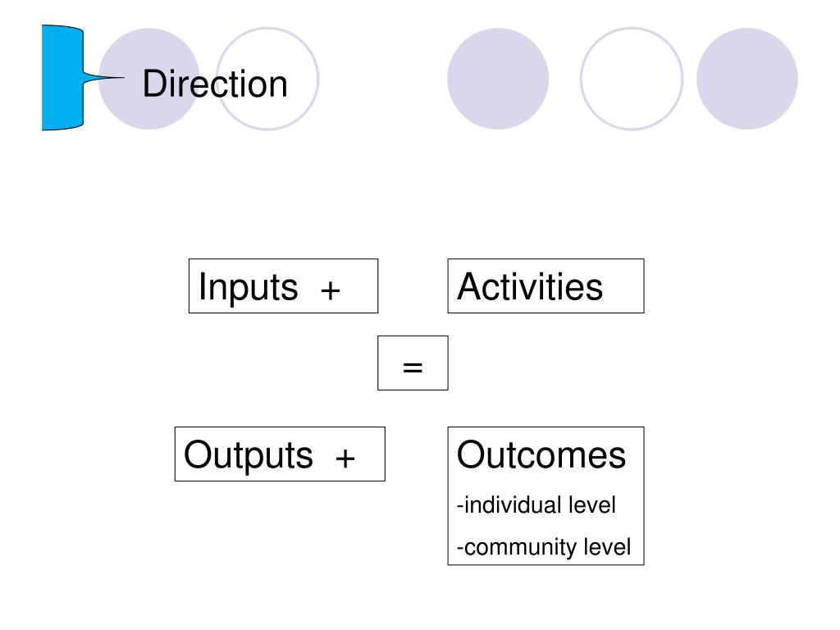Select the rightmost filled lavender circle

(747, 79)
